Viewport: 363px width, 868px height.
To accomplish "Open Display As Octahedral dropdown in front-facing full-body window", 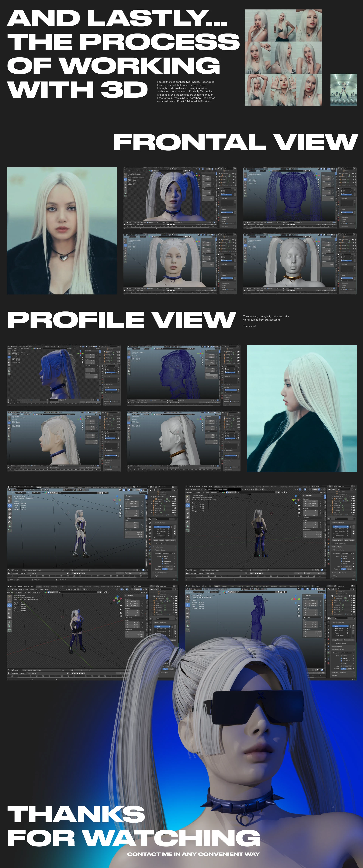I will 168,554.
